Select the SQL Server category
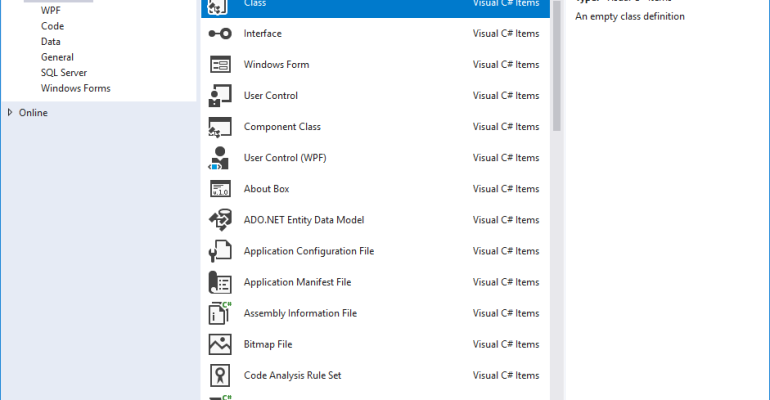Image resolution: width=770 pixels, height=400 pixels. pos(64,73)
